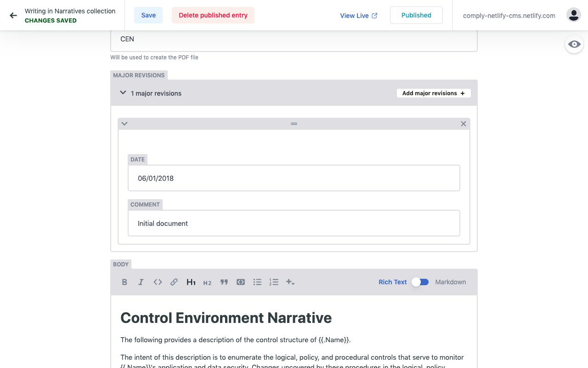
Task: Click the MAJOR REVISIONS field label
Action: (139, 75)
